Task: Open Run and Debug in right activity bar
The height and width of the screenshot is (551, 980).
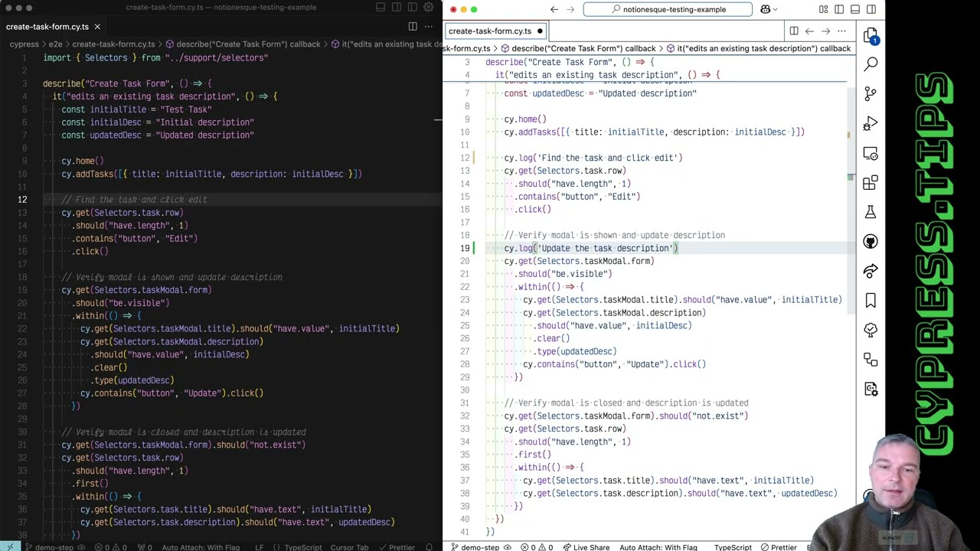Action: [x=871, y=124]
